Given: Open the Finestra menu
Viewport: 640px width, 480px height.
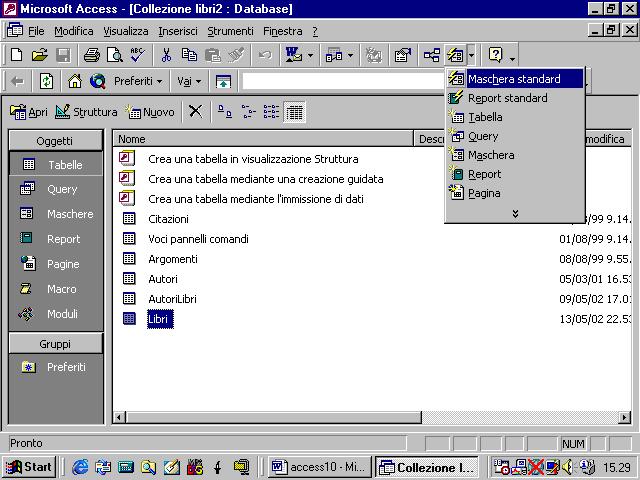Looking at the screenshot, I should (282, 31).
